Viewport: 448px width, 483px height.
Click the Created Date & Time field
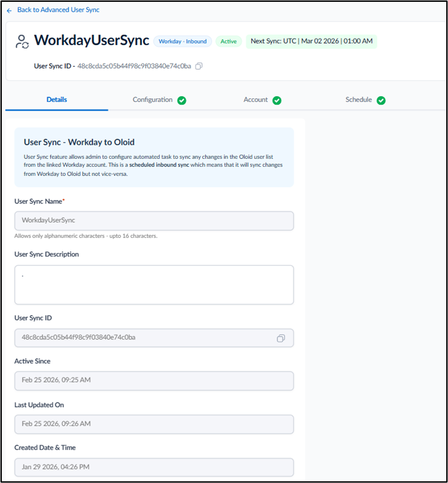(154, 467)
